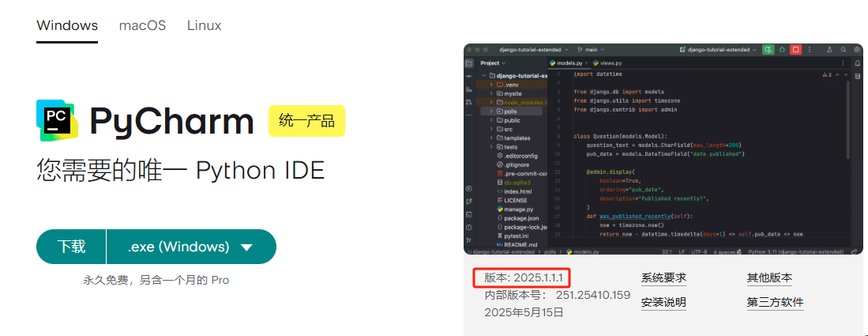Open the 安装说明 link

pyautogui.click(x=663, y=302)
